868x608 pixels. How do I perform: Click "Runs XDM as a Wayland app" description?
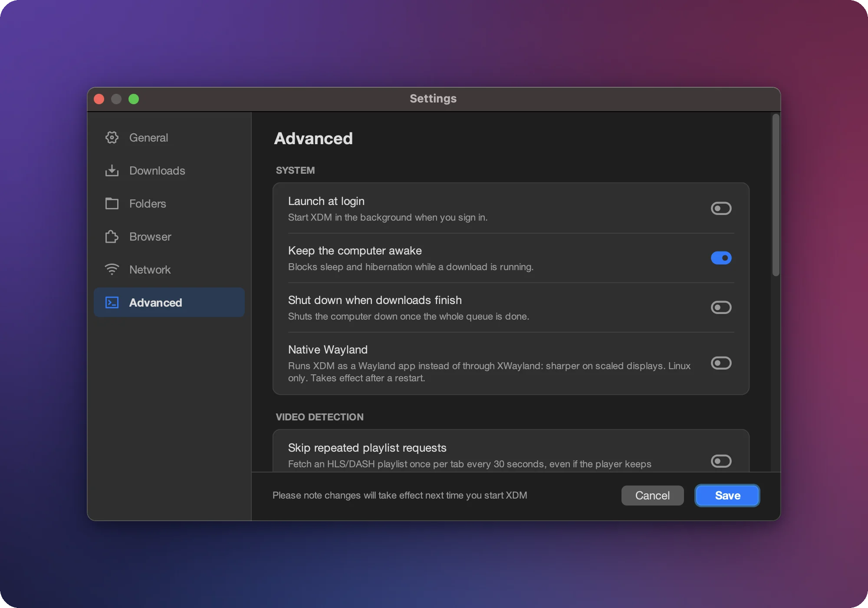coord(489,372)
